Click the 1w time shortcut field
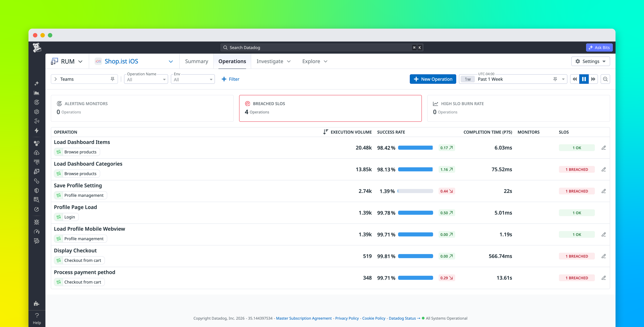The image size is (644, 327). coord(468,79)
